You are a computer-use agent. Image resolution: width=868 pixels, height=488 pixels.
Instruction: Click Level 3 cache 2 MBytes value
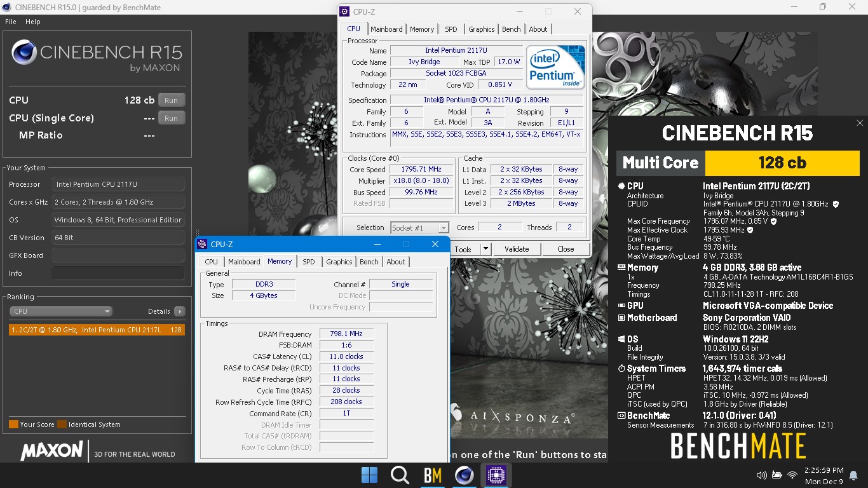click(x=520, y=204)
